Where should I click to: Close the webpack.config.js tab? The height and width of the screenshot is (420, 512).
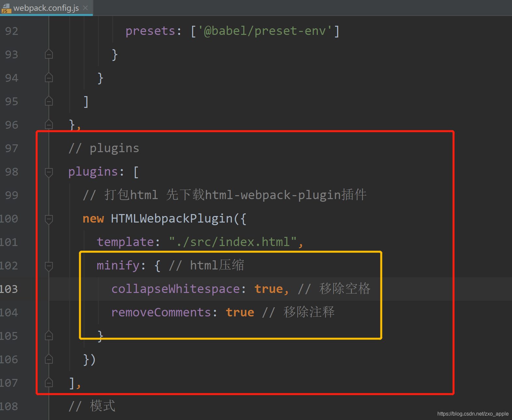(x=85, y=8)
